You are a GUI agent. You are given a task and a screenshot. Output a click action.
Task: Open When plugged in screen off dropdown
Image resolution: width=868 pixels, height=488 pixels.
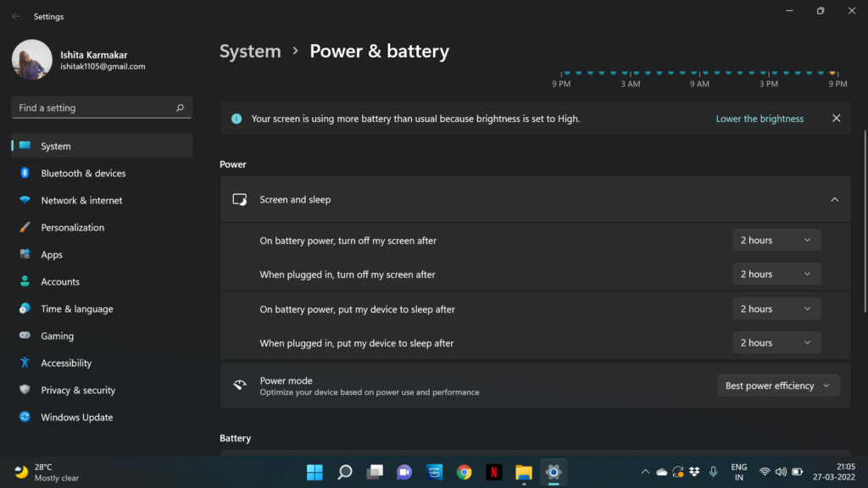(776, 274)
